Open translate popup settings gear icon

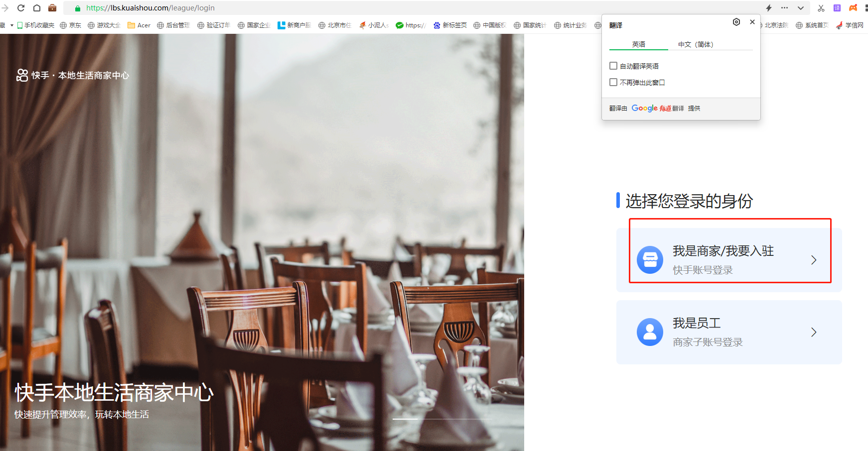pyautogui.click(x=736, y=22)
